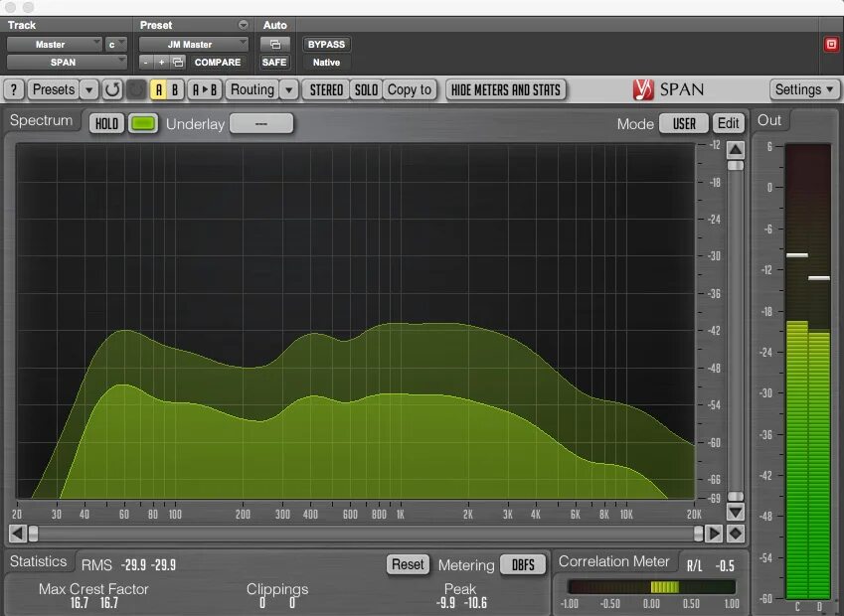Click the greyed-out redo icon
Image resolution: width=844 pixels, height=616 pixels.
pyautogui.click(x=135, y=89)
